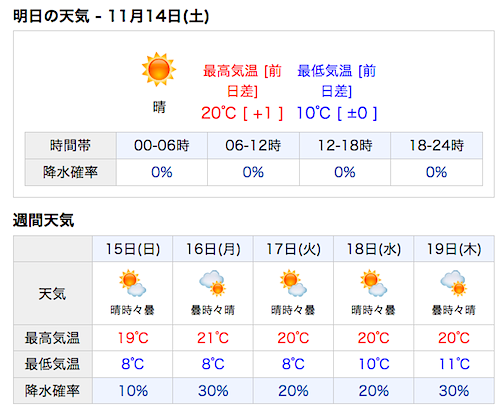This screenshot has height=412, width=504.
Task: Click the 00-06時 time slot header
Action: (162, 145)
